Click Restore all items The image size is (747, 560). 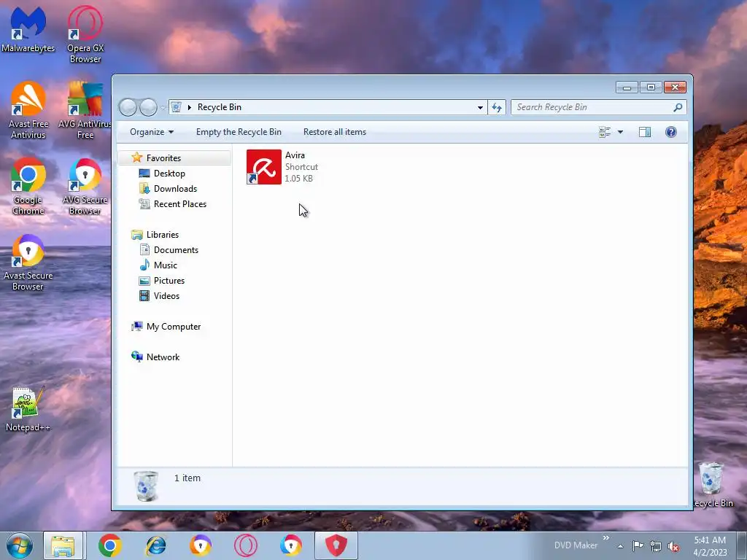click(x=335, y=132)
